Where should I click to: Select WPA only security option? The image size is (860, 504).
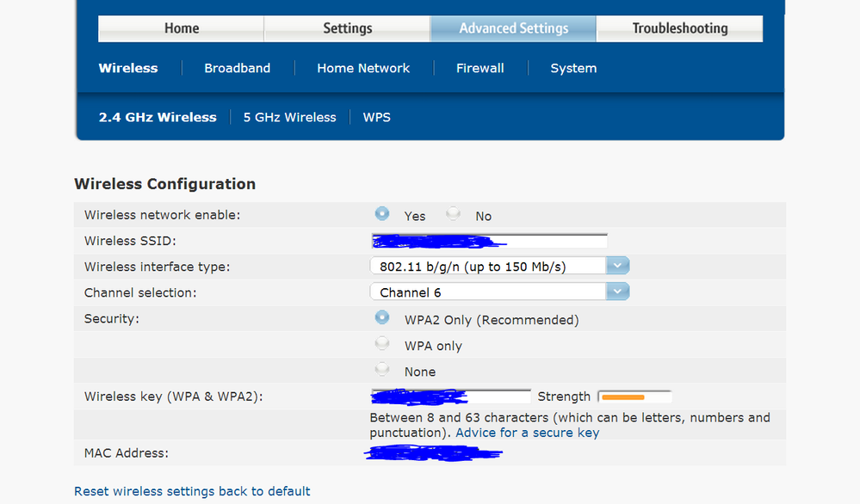(x=382, y=343)
